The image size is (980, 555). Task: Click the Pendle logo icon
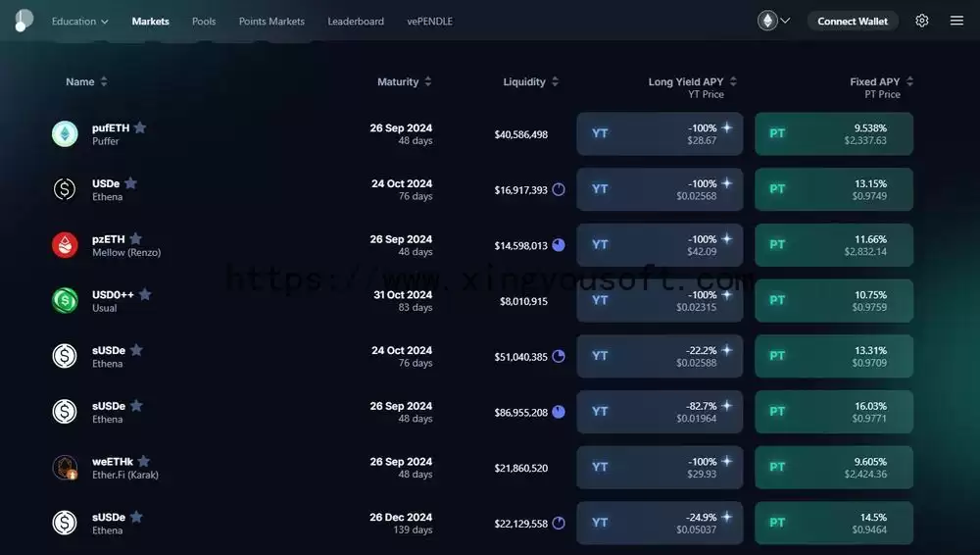click(x=24, y=20)
